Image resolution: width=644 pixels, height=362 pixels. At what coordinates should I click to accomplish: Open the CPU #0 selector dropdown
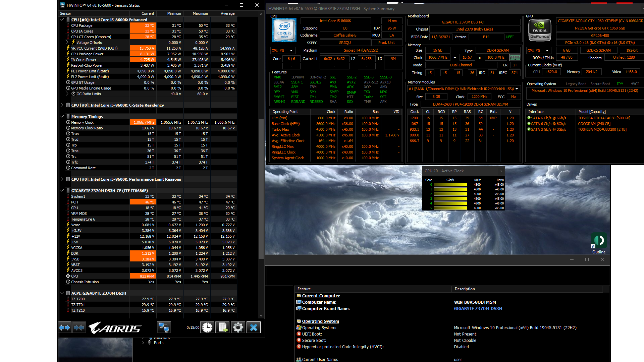(x=291, y=51)
